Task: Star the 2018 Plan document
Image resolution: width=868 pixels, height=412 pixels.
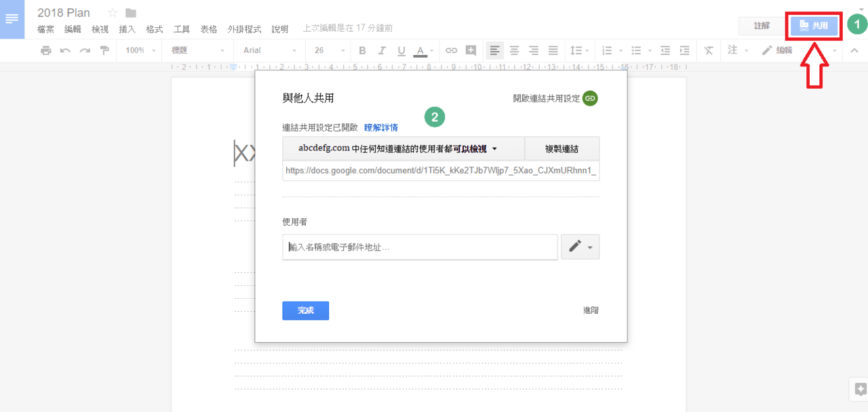Action: pos(113,13)
